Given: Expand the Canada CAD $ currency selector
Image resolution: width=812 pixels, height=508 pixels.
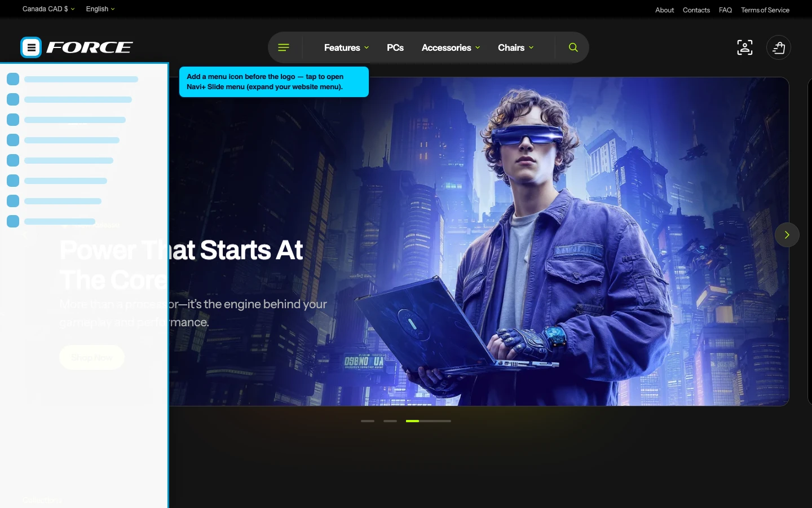Looking at the screenshot, I should (x=48, y=9).
